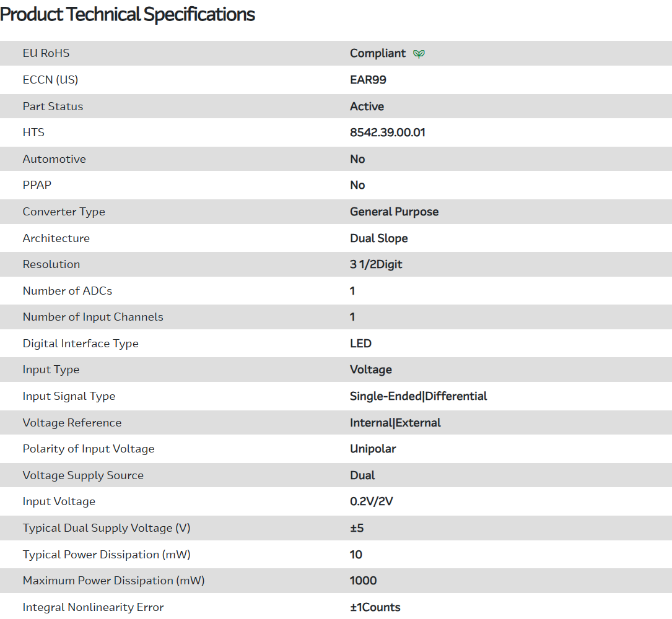
Task: Click the 3 1/2Digit resolution value
Action: (376, 264)
